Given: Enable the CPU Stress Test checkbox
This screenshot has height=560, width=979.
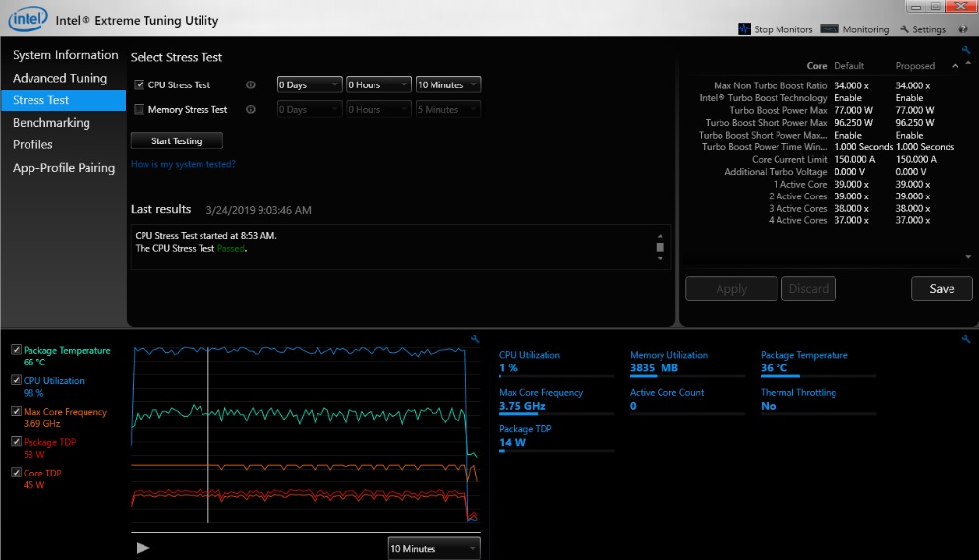Looking at the screenshot, I should click(140, 84).
